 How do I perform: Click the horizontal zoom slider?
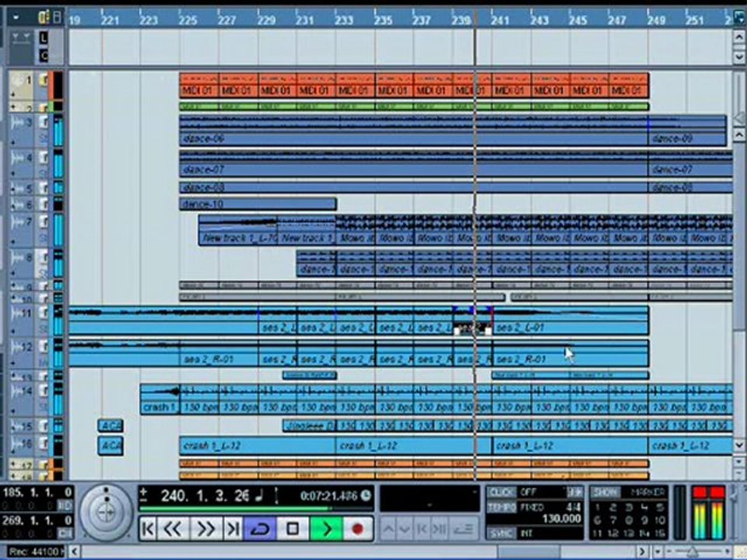click(x=693, y=551)
